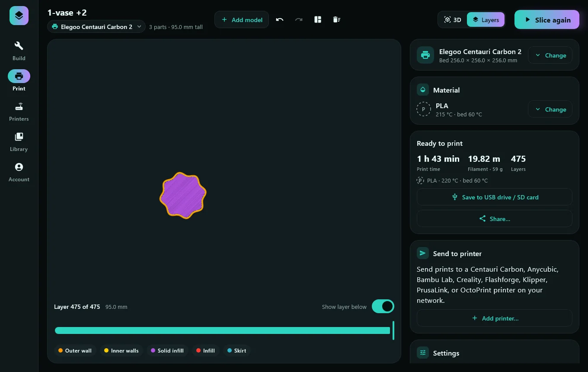The image size is (588, 372).
Task: Click Slice again
Action: 547,19
